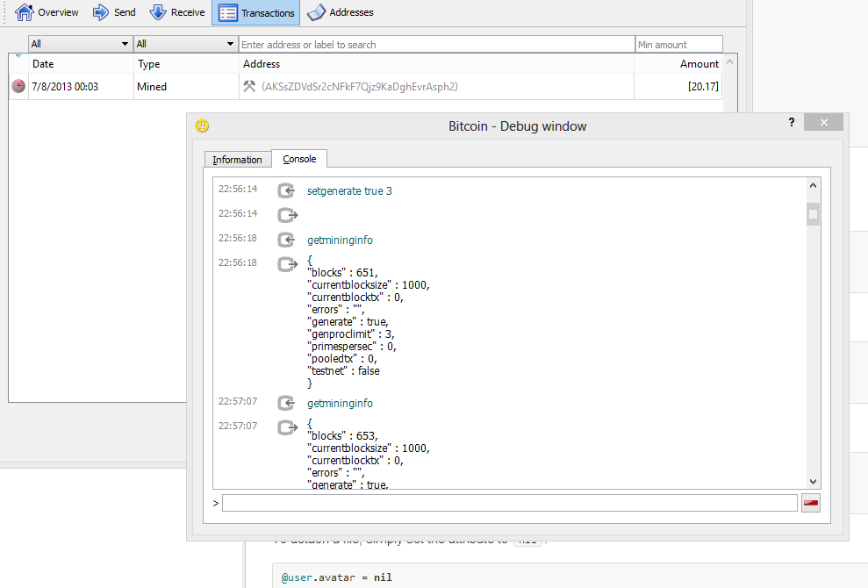Switch to the Transactions view
The image size is (868, 588).
(x=255, y=13)
